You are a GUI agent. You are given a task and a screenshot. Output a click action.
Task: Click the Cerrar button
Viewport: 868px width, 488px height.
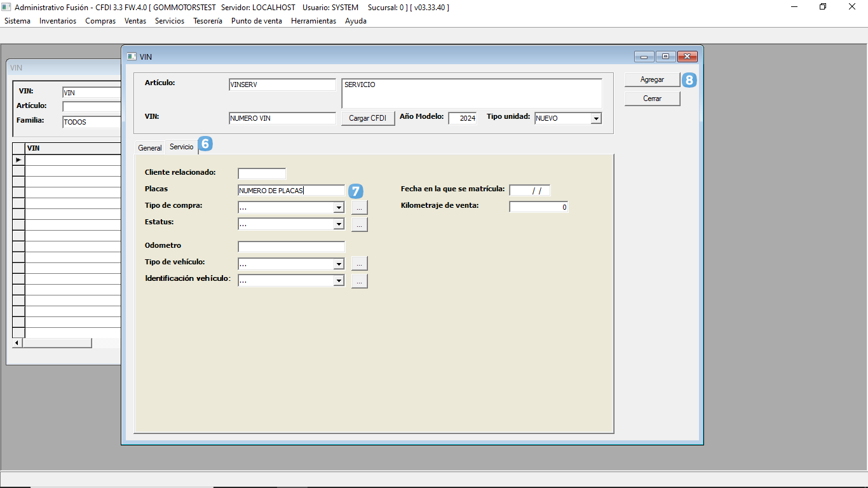tap(652, 98)
